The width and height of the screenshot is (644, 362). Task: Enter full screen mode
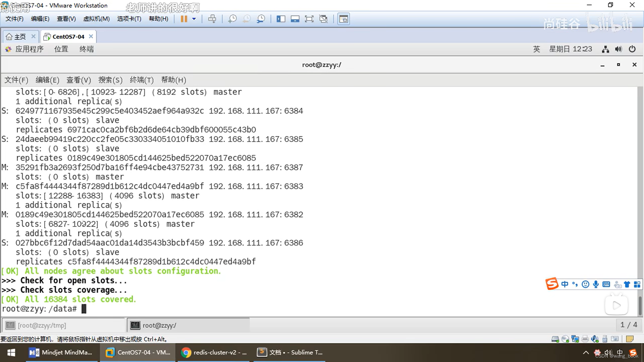coord(309,19)
